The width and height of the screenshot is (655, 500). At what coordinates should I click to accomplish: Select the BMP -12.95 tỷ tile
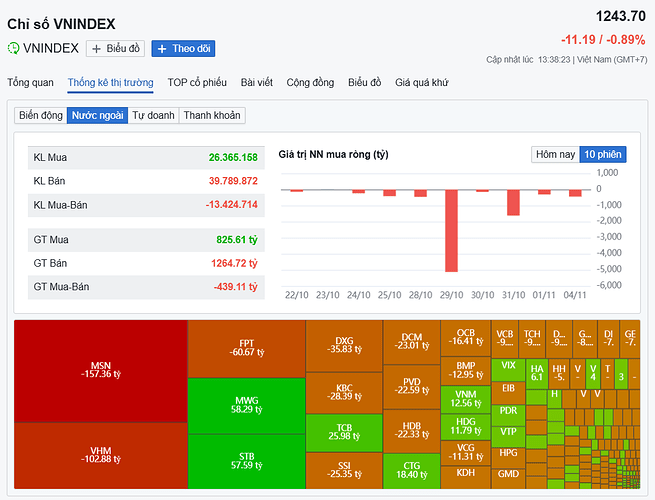pyautogui.click(x=466, y=371)
